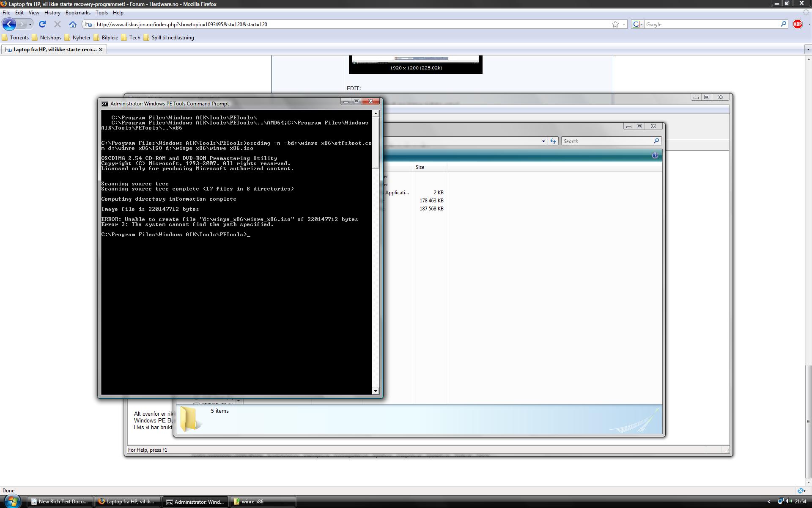Open the Help menu

[118, 13]
